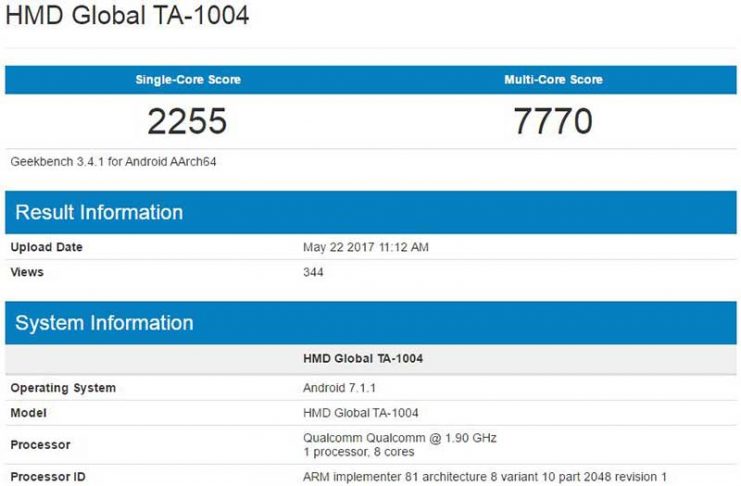Click the bold HMD Global TA-1004 column header

pos(362,358)
